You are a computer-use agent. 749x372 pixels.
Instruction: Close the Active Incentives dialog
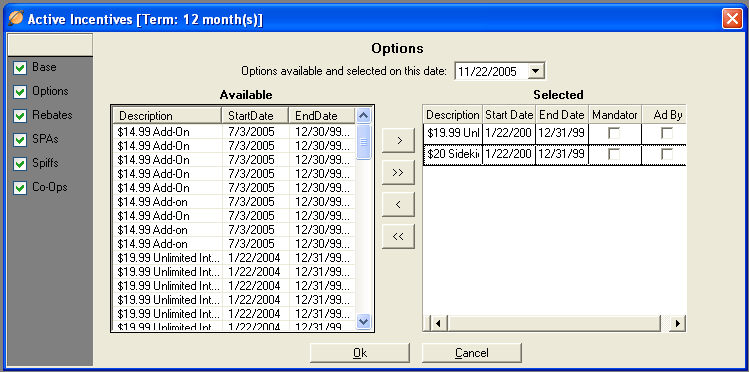(732, 19)
